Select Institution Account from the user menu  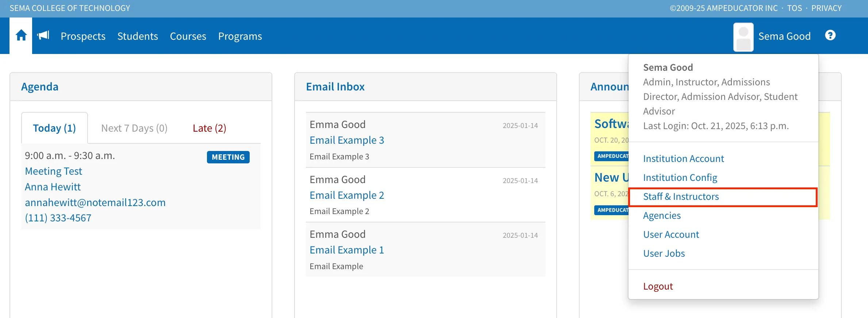pos(683,159)
